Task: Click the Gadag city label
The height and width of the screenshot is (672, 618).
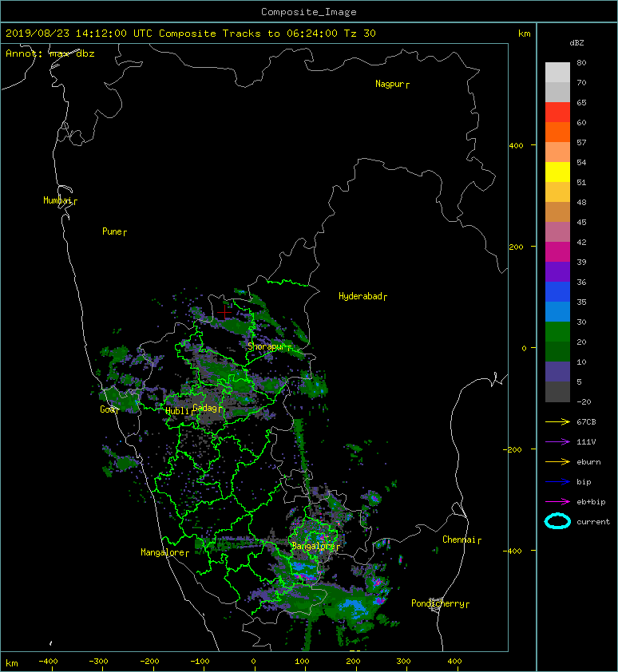Action: pos(205,408)
